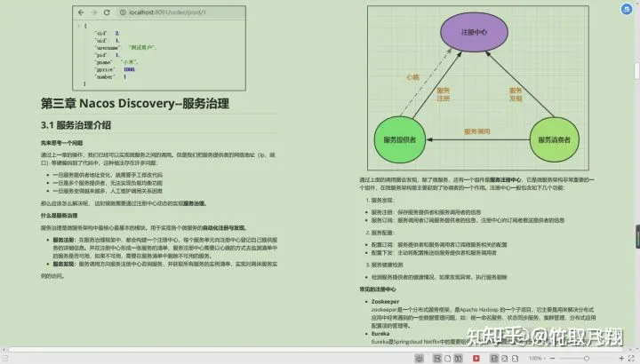Click the localhost:8091 address text in the screenshot

(x=167, y=12)
